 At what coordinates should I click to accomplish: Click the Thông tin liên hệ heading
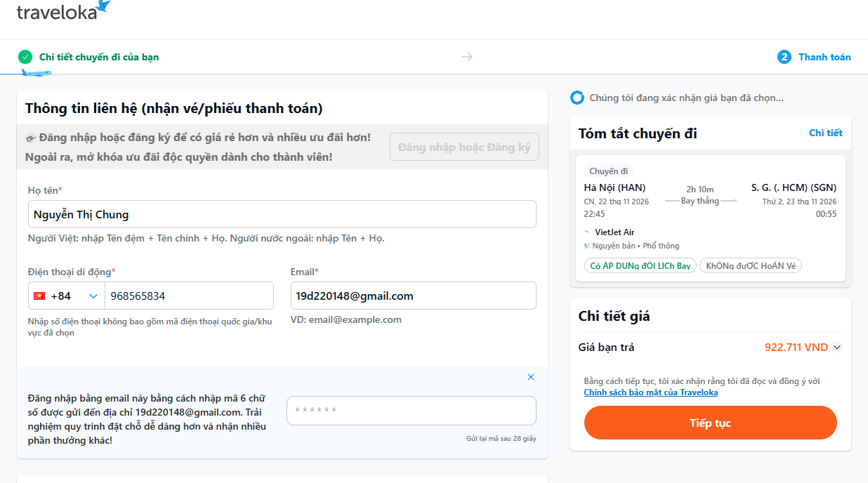174,109
